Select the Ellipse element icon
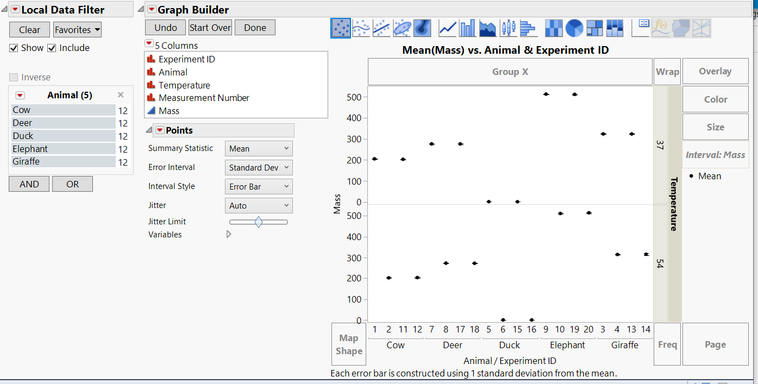This screenshot has height=384, width=758. pyautogui.click(x=402, y=28)
